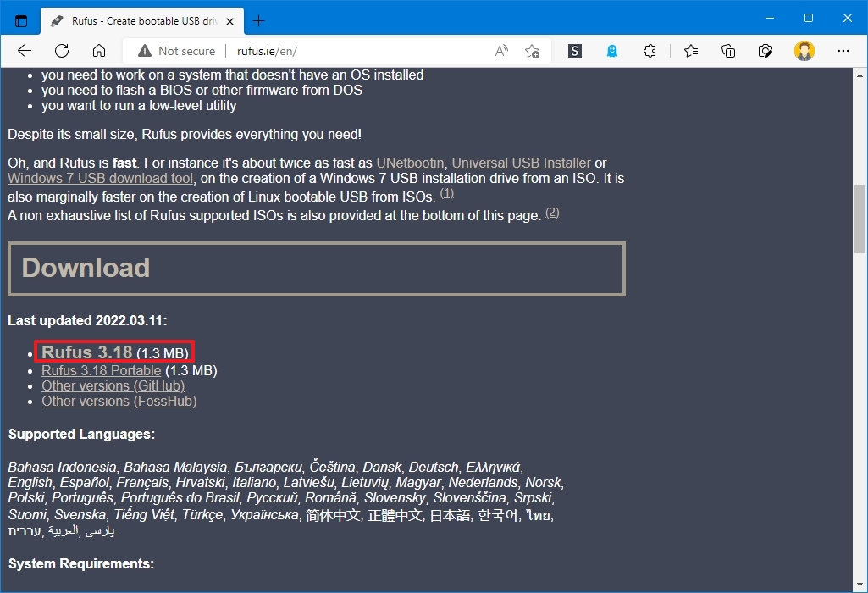Click the Last updated 2022.03.11 text
The height and width of the screenshot is (593, 868).
(x=87, y=320)
